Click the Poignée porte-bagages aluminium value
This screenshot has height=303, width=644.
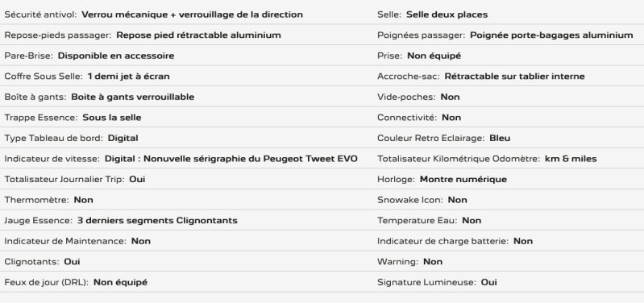tap(551, 35)
